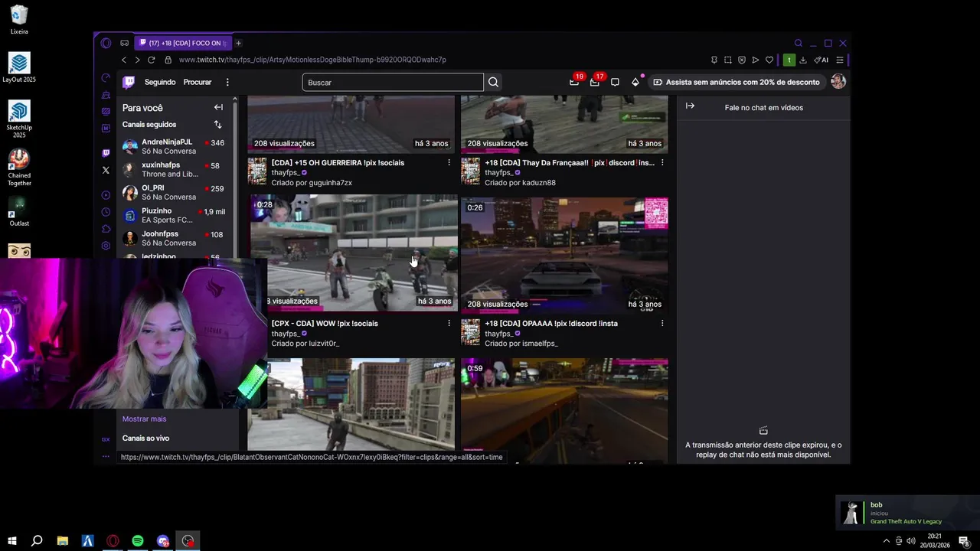Click the address bar URL
This screenshot has width=980, height=551.
coord(312,60)
